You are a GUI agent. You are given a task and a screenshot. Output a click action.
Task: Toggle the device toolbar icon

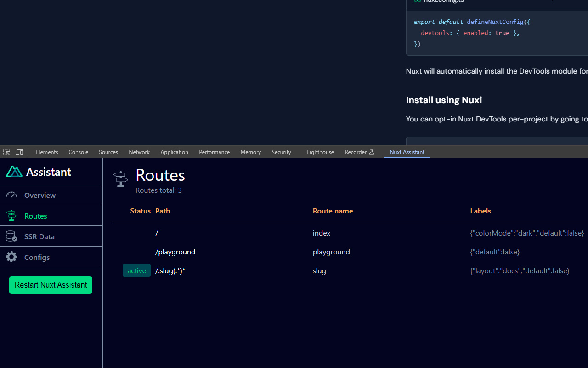pyautogui.click(x=19, y=152)
